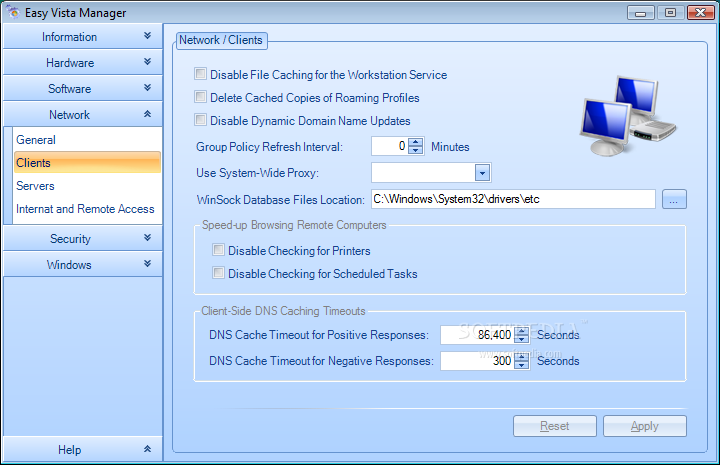Enable Disable File Caching for Workstation Service

point(200,73)
